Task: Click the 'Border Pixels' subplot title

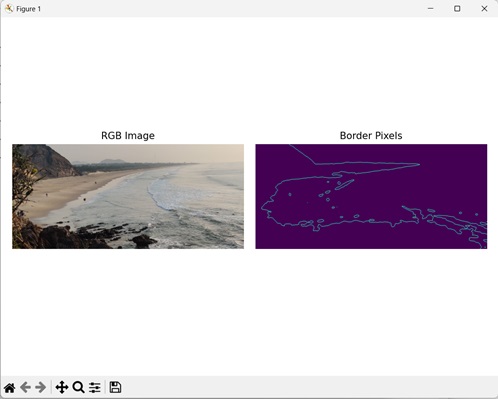Action: pyautogui.click(x=371, y=136)
